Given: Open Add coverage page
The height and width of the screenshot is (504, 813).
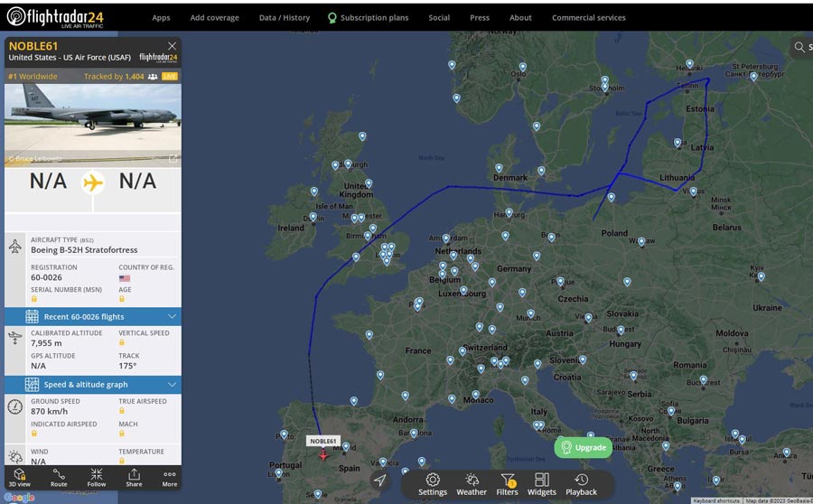Looking at the screenshot, I should tap(215, 18).
